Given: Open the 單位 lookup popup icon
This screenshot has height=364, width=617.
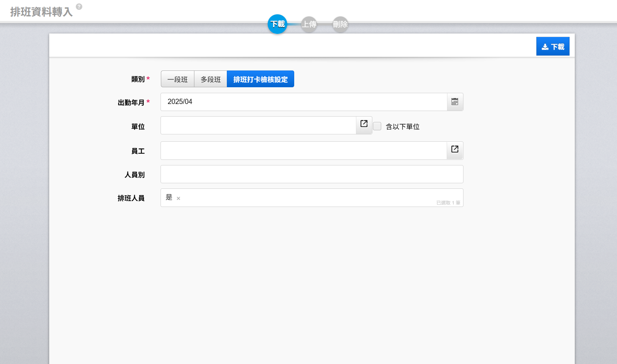Looking at the screenshot, I should pos(364,124).
